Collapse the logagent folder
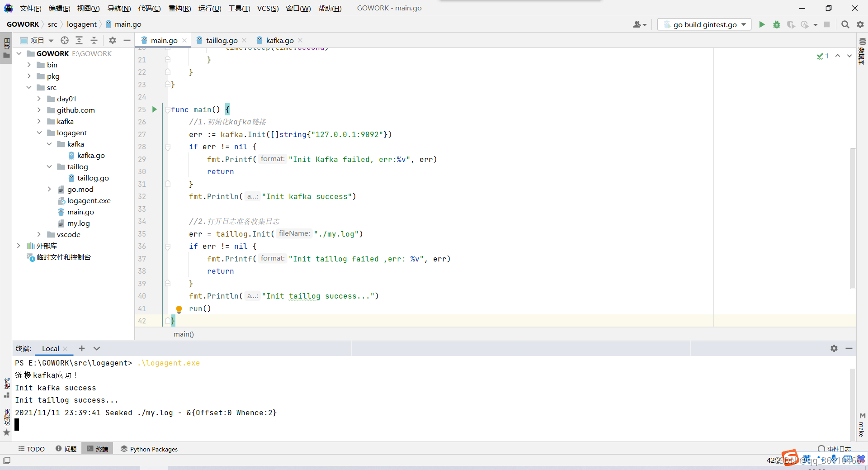This screenshot has width=868, height=470. pyautogui.click(x=39, y=133)
